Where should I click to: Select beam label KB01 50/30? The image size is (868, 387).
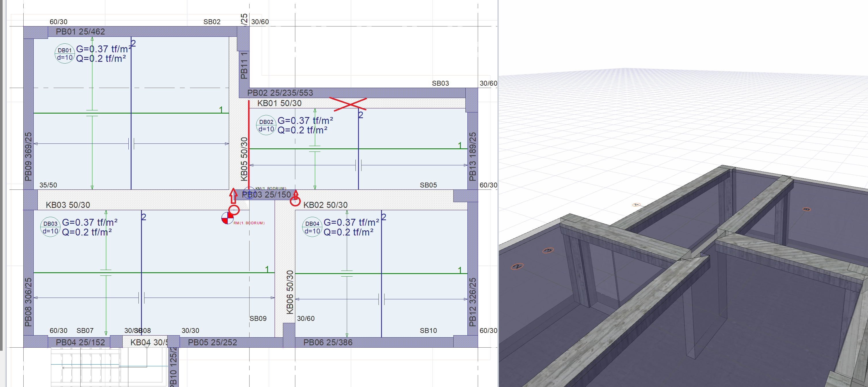tap(279, 103)
